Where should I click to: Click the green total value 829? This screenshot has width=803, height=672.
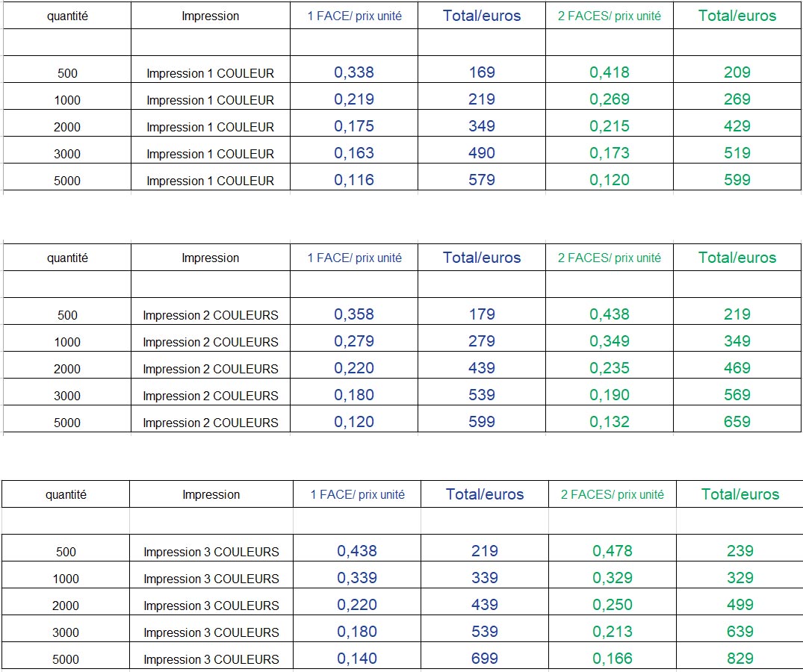click(x=740, y=659)
